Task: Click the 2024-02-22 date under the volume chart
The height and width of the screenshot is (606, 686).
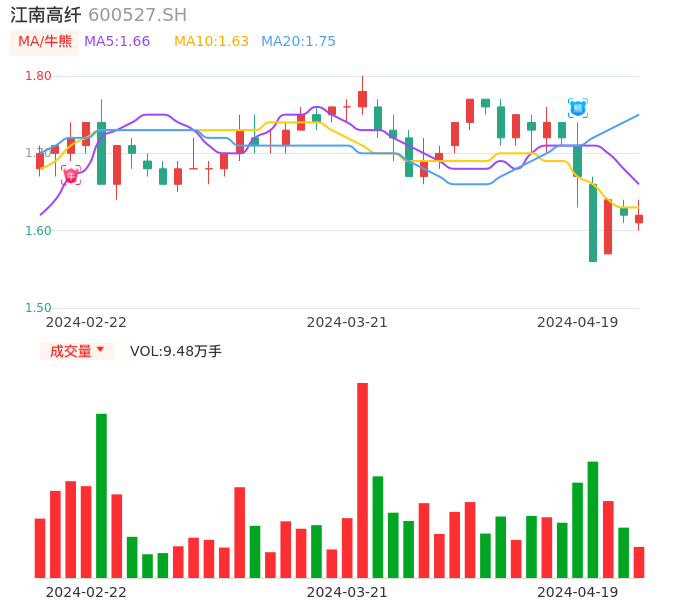Action: click(x=86, y=592)
